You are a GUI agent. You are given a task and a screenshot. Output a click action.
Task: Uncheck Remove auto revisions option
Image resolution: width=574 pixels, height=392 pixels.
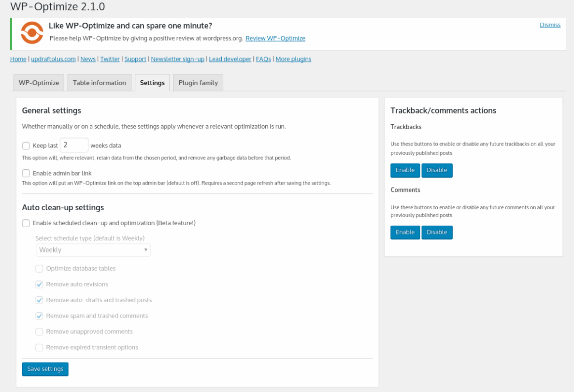pos(40,284)
